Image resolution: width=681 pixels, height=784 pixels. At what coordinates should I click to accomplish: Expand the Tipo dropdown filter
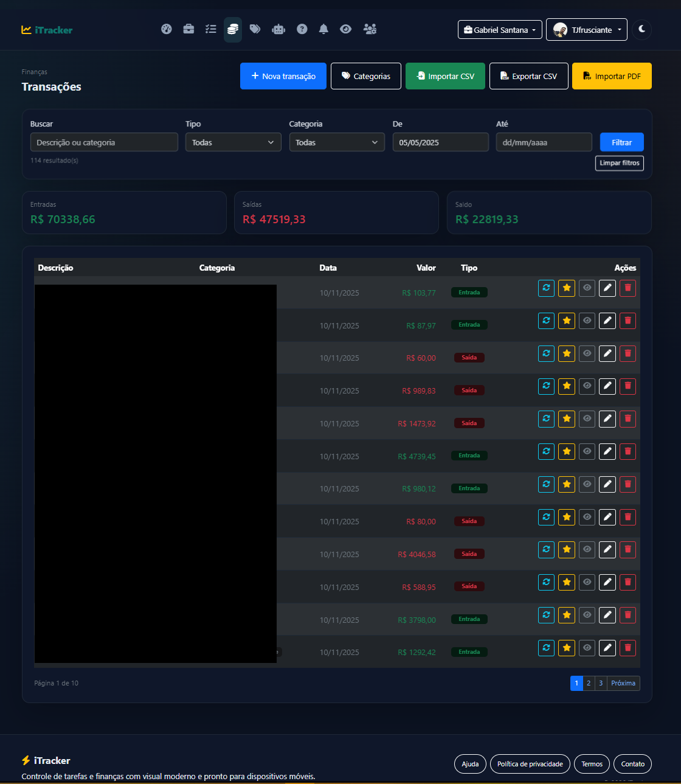(x=233, y=142)
